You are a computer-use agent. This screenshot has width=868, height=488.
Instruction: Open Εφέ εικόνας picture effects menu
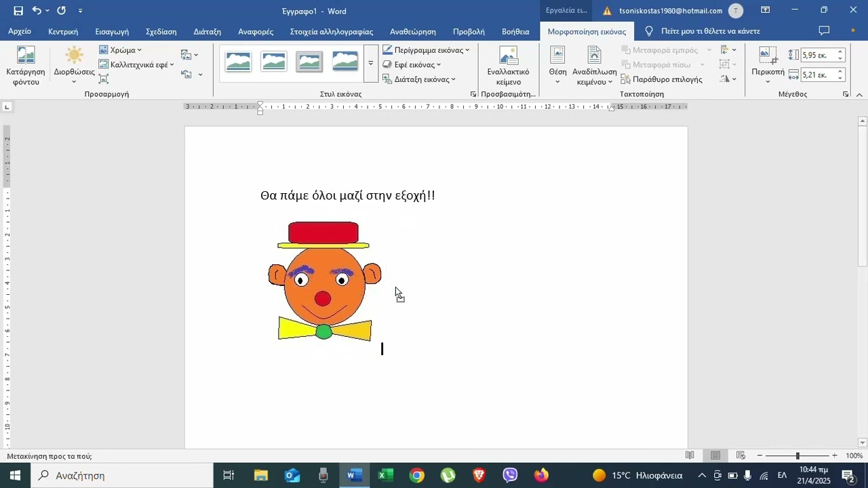(412, 64)
